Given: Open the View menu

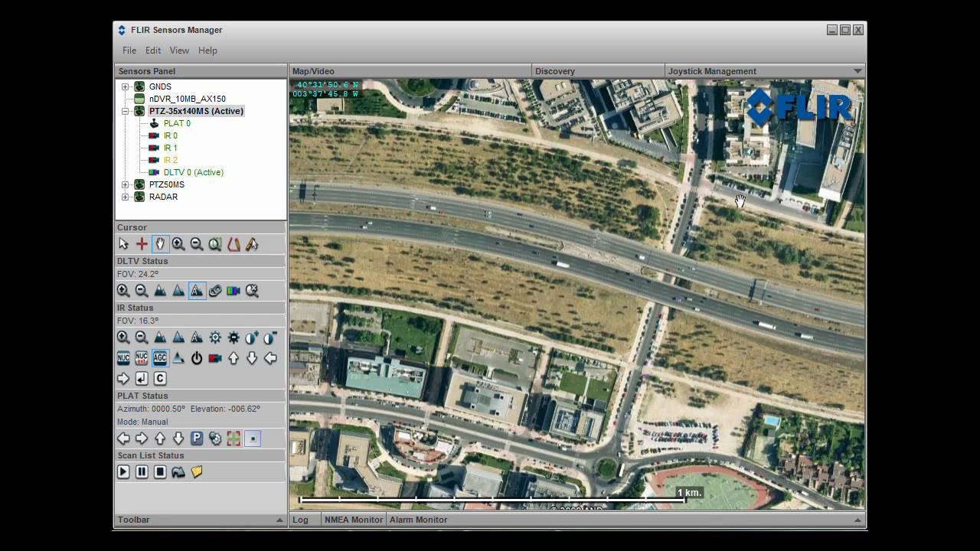Looking at the screenshot, I should [179, 51].
